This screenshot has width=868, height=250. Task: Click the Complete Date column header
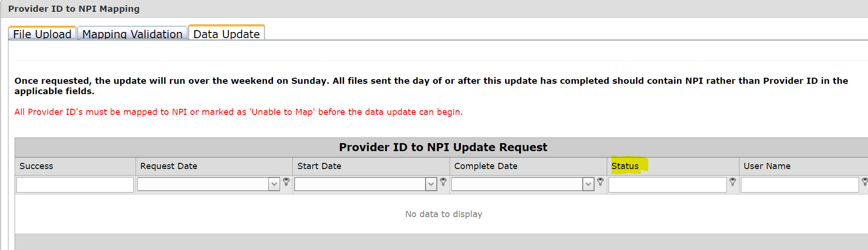tap(485, 166)
